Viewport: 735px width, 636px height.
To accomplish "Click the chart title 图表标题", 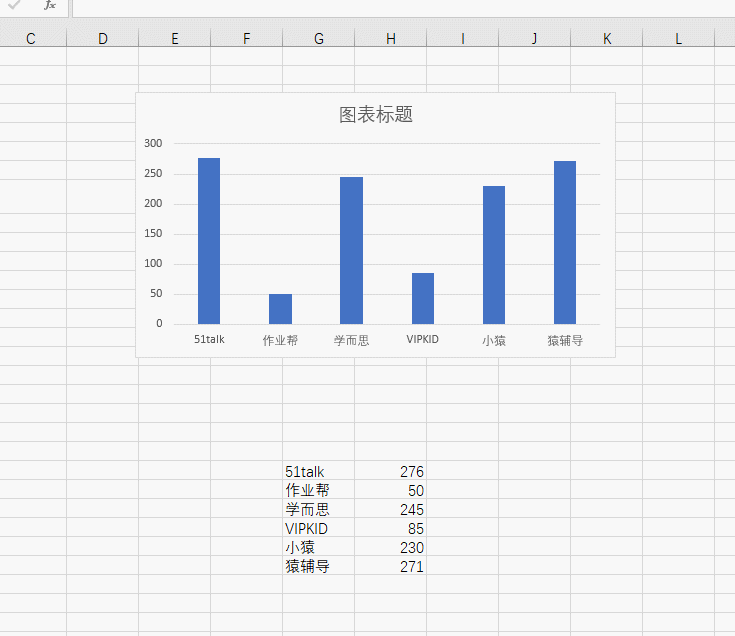I will [375, 115].
